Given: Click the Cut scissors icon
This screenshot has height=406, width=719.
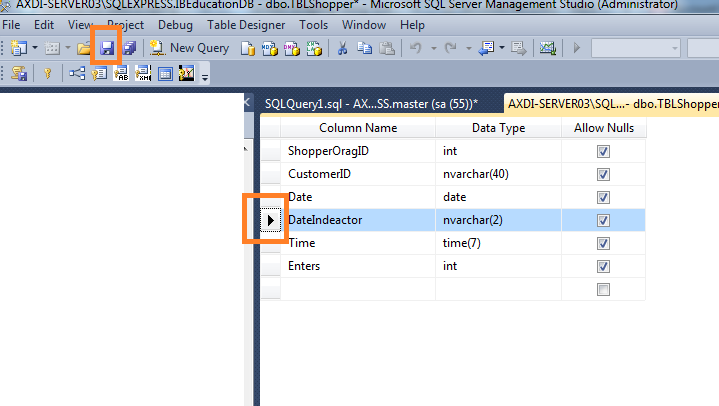Looking at the screenshot, I should pyautogui.click(x=342, y=48).
